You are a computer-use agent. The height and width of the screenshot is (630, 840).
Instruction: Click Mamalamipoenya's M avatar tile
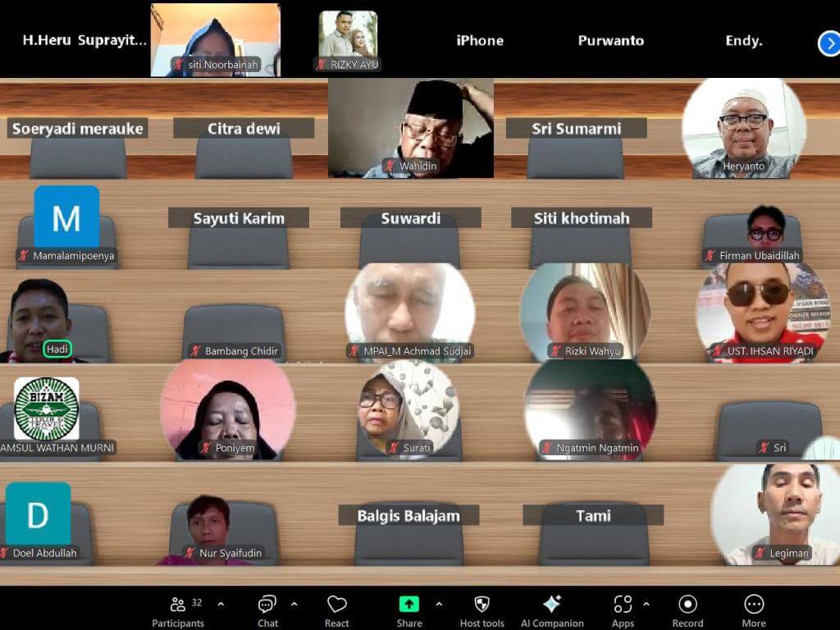(x=66, y=217)
